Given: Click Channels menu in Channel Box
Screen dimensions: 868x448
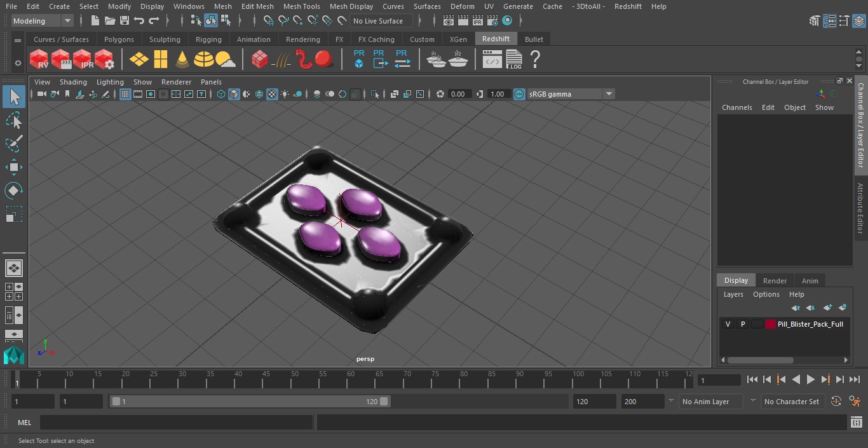Looking at the screenshot, I should pos(736,107).
